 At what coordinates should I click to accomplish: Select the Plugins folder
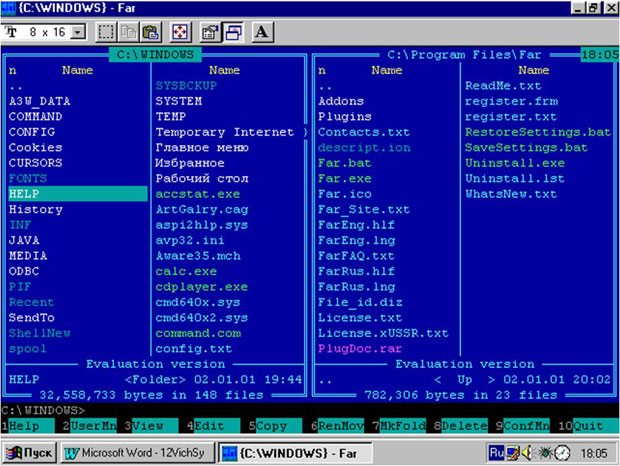345,117
